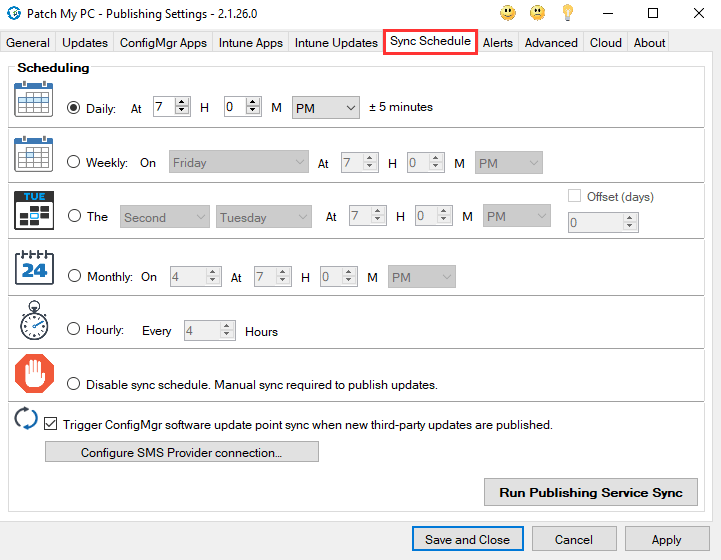
Task: Select the Daily schedule radio button
Action: click(74, 108)
